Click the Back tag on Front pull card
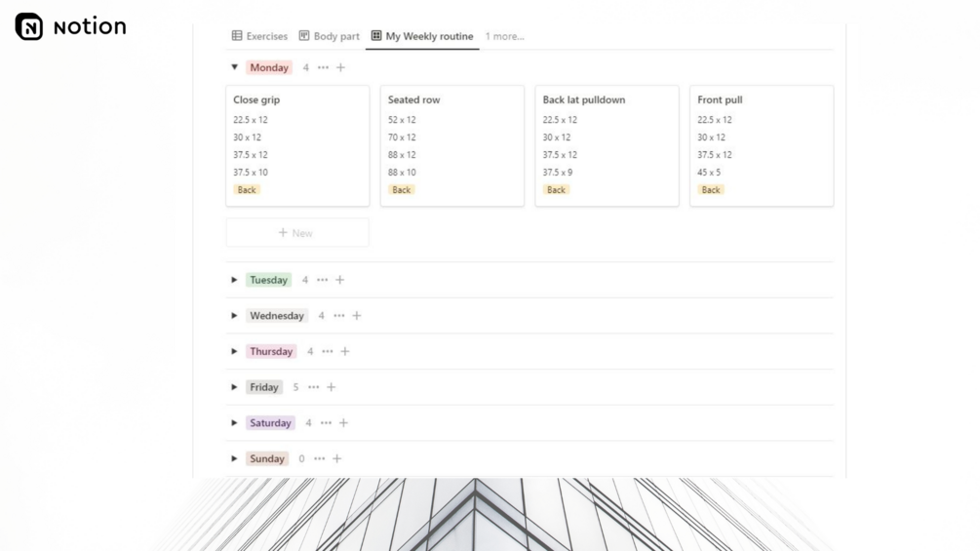 coord(711,190)
